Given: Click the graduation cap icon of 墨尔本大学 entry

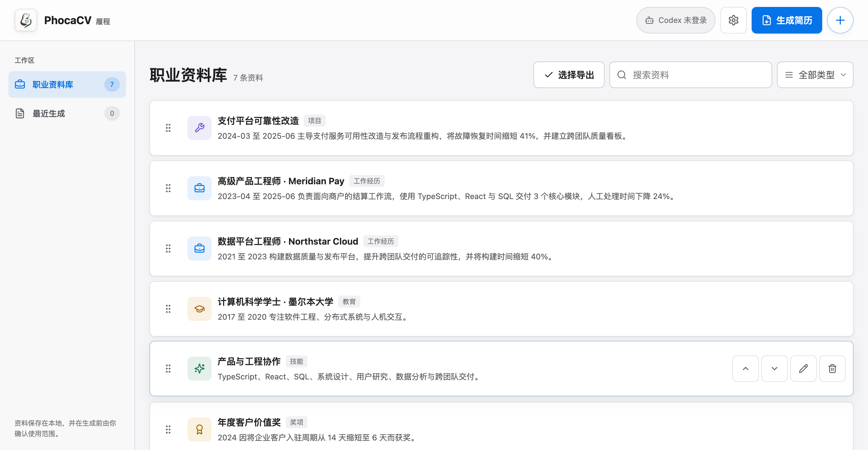Looking at the screenshot, I should click(x=200, y=309).
